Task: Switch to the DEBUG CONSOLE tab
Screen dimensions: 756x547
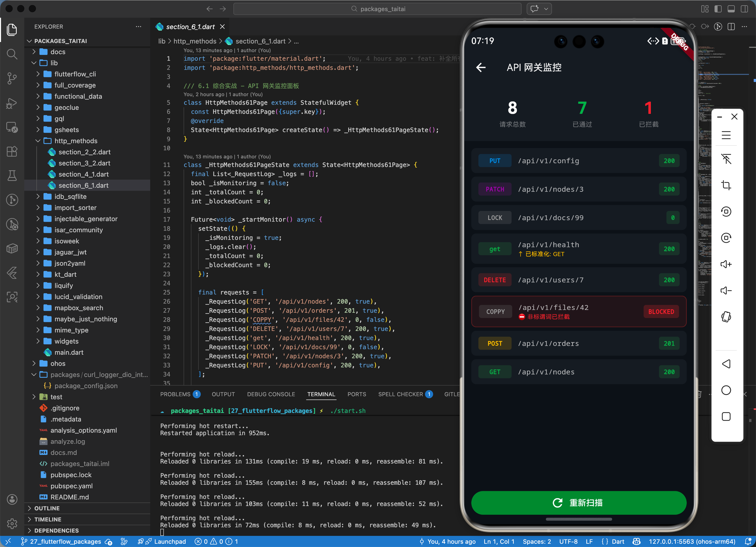Action: point(271,394)
